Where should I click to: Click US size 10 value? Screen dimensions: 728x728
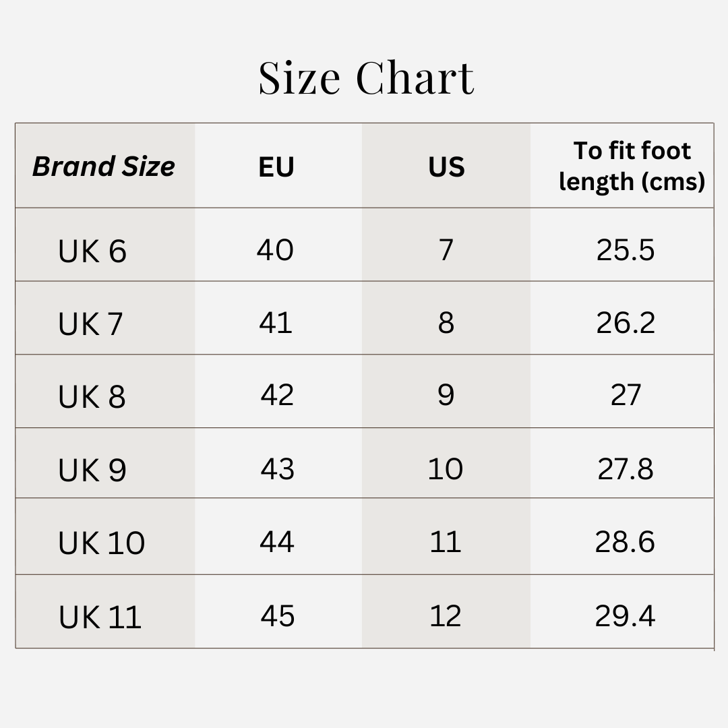[x=446, y=468]
